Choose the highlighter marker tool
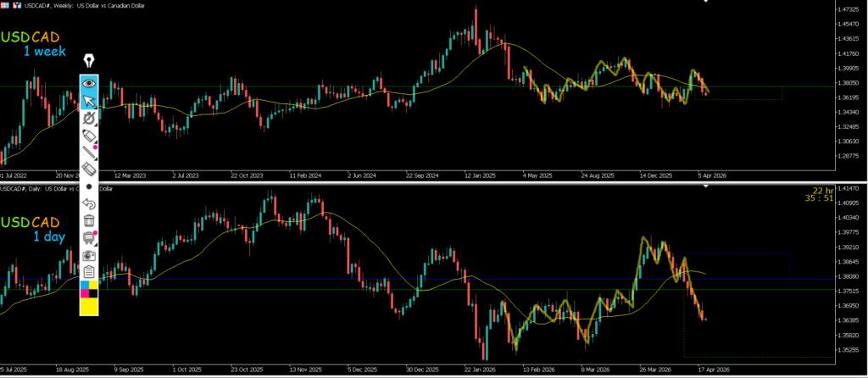The image size is (868, 378). click(89, 135)
